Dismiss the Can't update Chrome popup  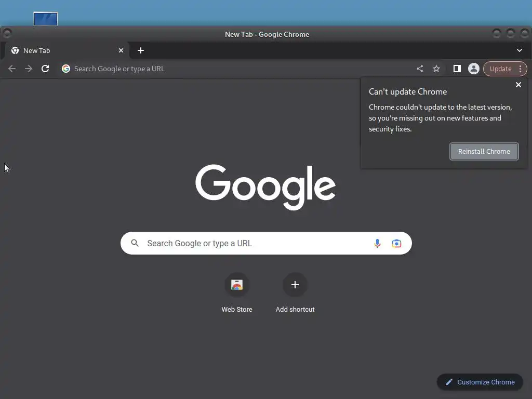[x=518, y=85]
